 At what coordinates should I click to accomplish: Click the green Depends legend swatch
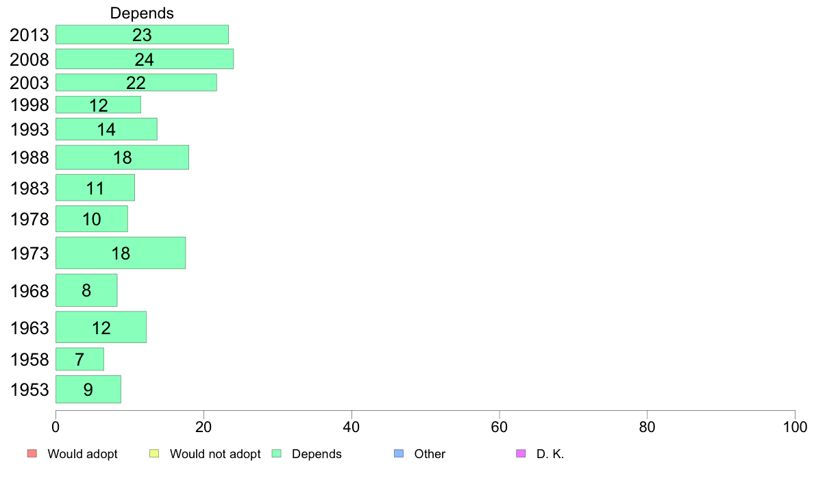coord(277,453)
